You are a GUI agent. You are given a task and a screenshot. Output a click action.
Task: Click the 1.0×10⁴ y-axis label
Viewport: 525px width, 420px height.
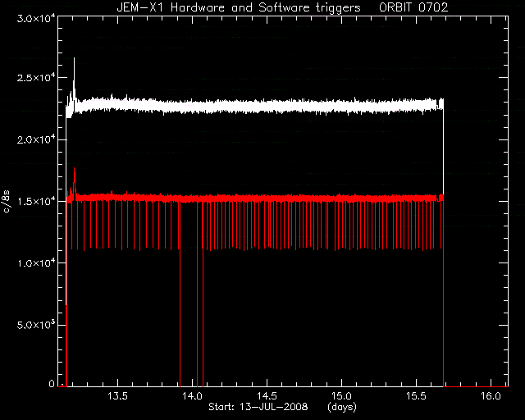pyautogui.click(x=36, y=263)
